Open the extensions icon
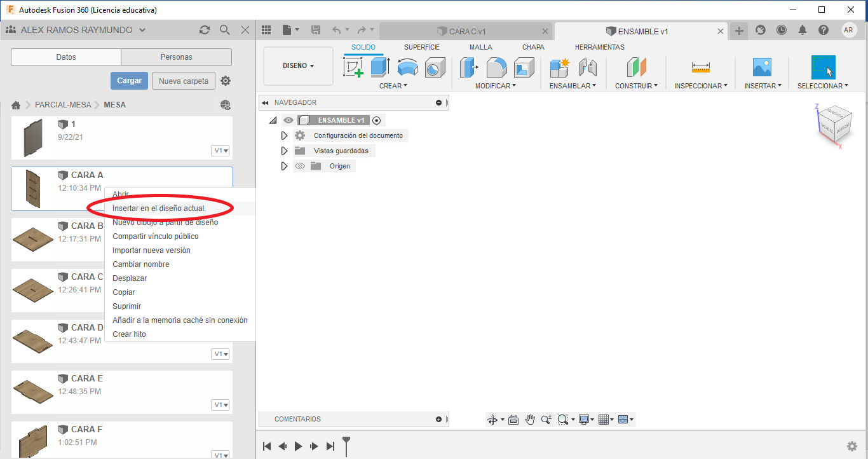This screenshot has width=868, height=459. [761, 30]
